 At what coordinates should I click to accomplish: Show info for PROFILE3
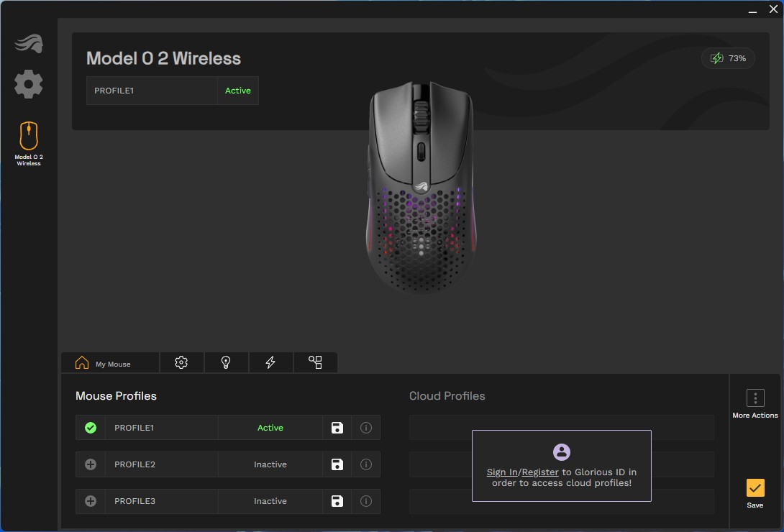[365, 501]
